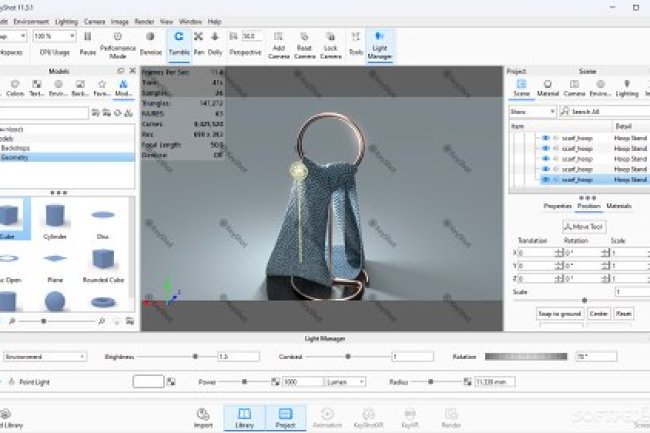The width and height of the screenshot is (650, 433).
Task: Enable the Denoise option in toolbar
Action: click(x=150, y=42)
